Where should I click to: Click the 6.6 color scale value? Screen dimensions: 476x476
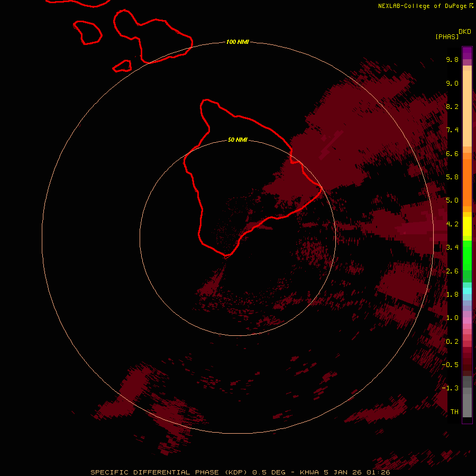coord(452,153)
